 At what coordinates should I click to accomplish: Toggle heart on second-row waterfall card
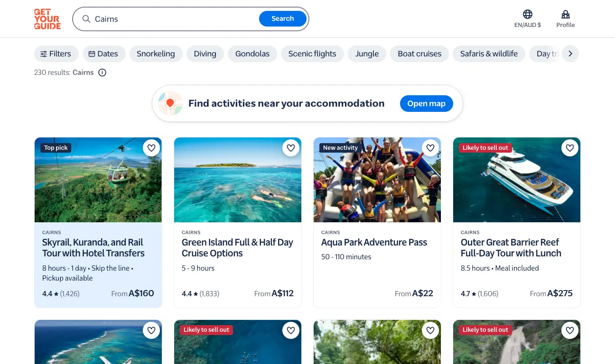click(570, 330)
